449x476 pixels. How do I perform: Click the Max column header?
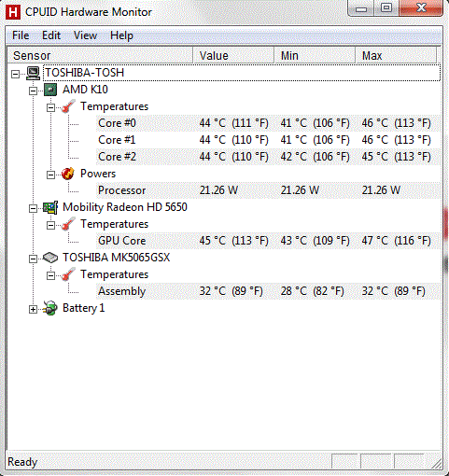click(x=396, y=56)
